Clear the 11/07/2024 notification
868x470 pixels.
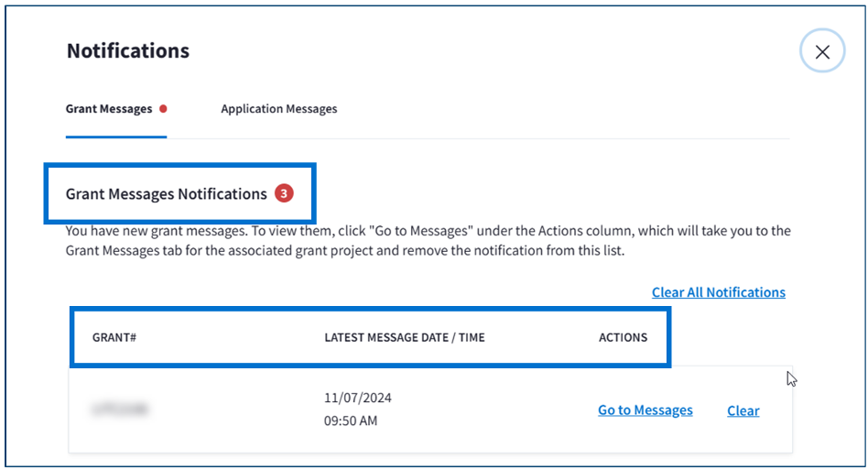coord(743,411)
